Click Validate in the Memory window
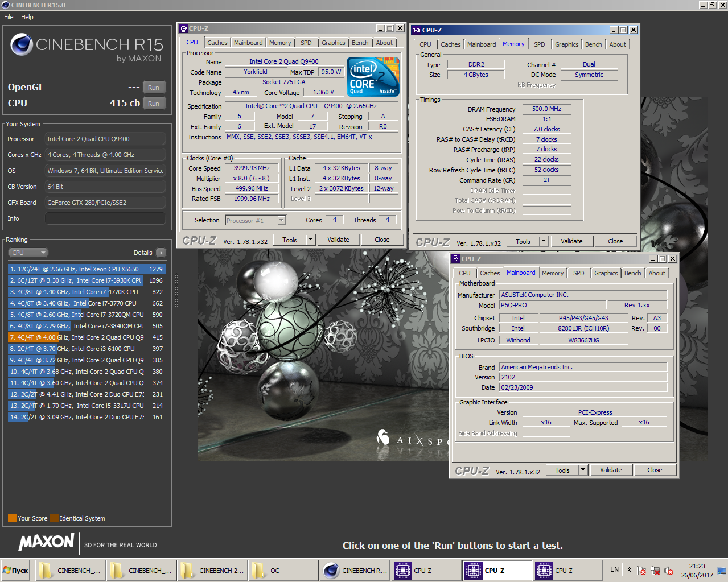The width and height of the screenshot is (728, 582). click(x=571, y=241)
